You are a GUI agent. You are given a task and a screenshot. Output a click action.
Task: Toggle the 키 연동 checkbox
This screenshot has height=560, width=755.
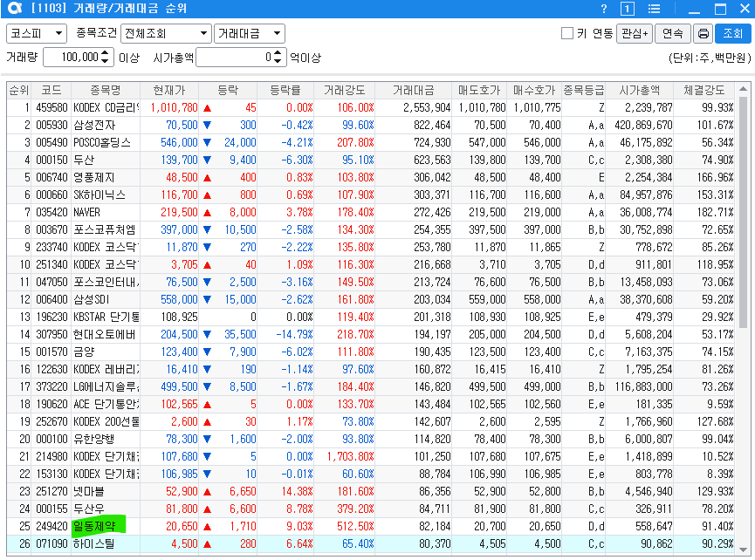(567, 33)
